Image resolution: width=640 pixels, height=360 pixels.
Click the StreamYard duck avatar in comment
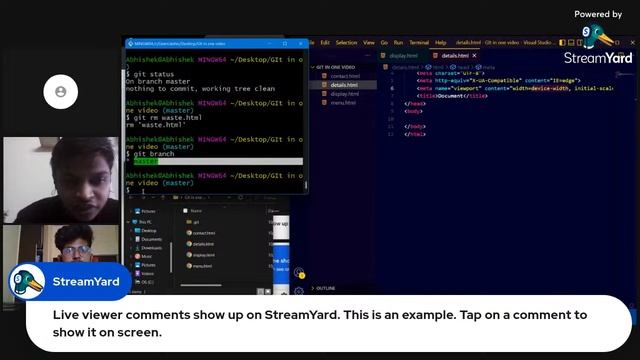coord(27,282)
